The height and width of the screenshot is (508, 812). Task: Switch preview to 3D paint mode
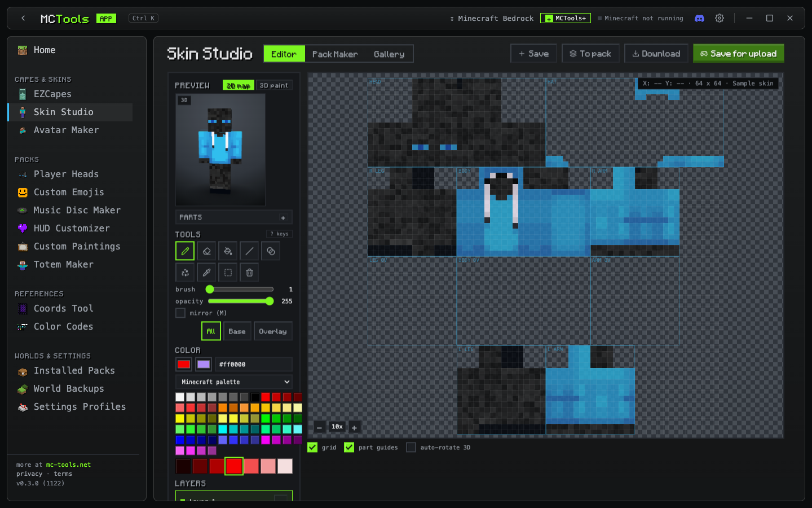coord(273,85)
